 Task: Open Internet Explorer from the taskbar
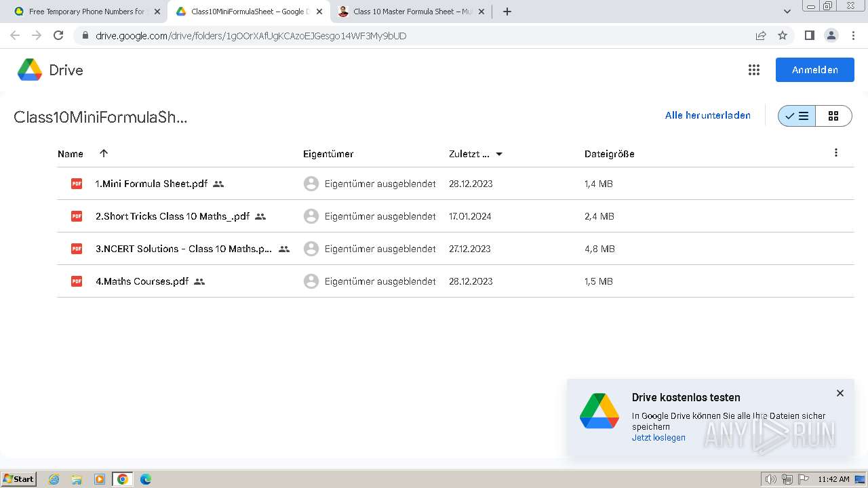[54, 479]
